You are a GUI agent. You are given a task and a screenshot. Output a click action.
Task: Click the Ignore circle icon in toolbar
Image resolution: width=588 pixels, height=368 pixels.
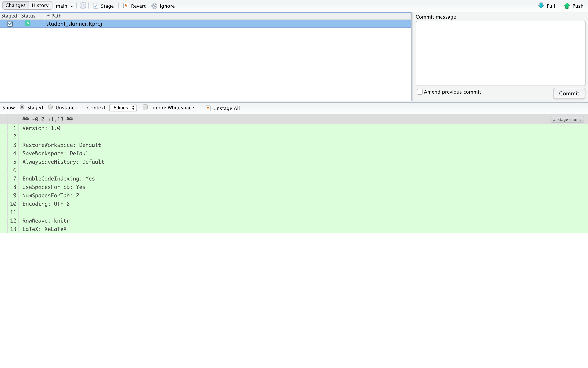pyautogui.click(x=154, y=6)
